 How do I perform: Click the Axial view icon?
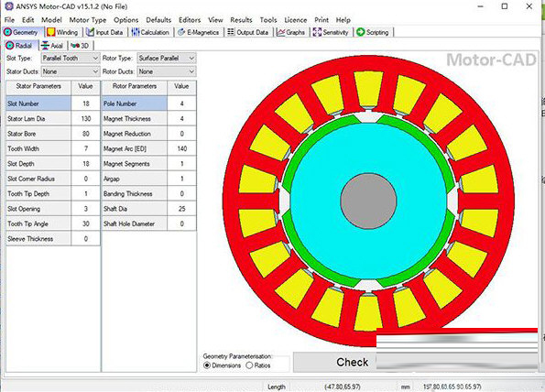45,46
